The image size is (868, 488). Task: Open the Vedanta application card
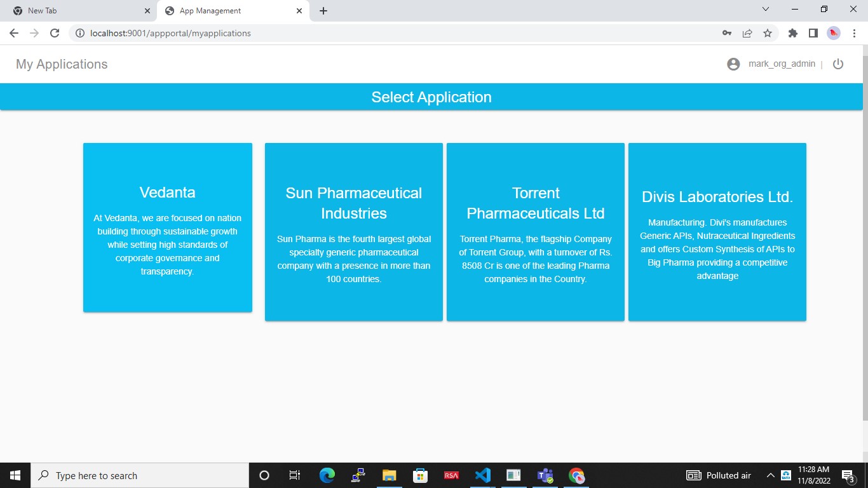(x=168, y=227)
